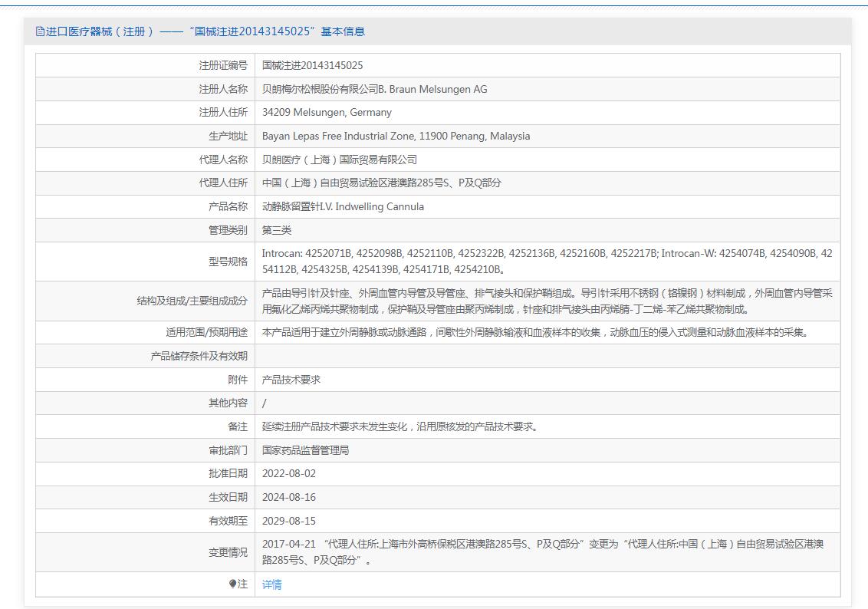
Task: Click the 结构及组成/主要组成成分 row label
Action: [192, 301]
